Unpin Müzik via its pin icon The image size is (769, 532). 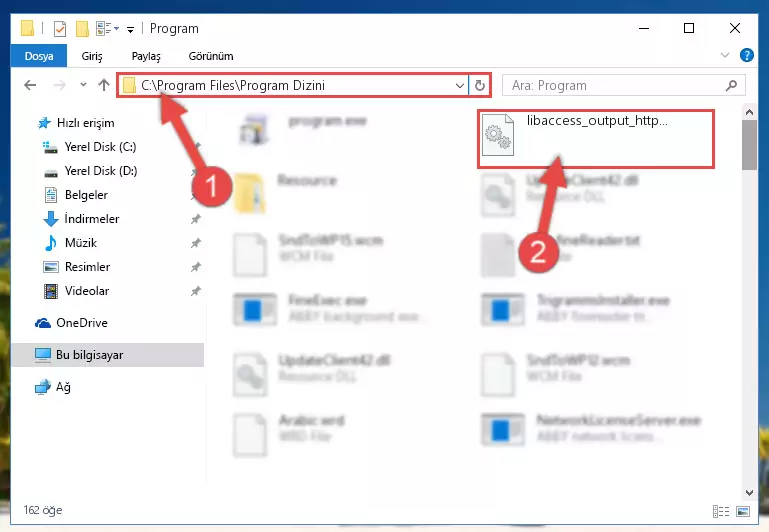(x=196, y=243)
